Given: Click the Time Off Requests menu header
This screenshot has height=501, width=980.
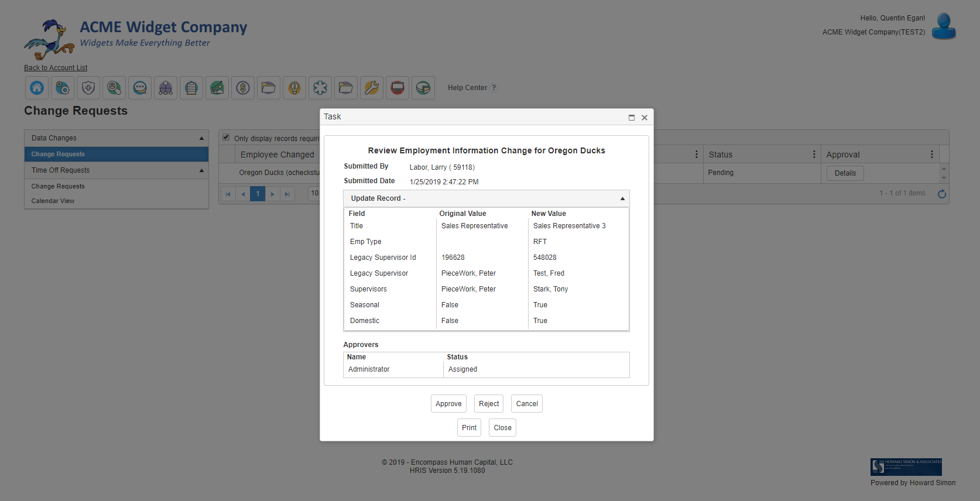Looking at the screenshot, I should coord(116,170).
